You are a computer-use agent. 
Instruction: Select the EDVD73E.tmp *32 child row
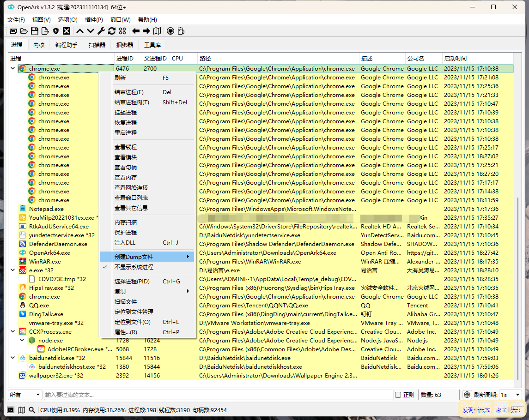[x=261, y=279]
